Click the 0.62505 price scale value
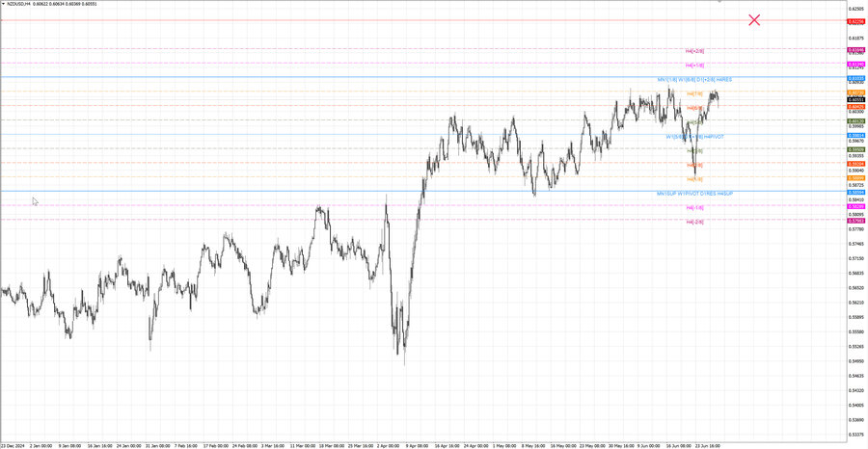This screenshot has height=449, width=868. [x=855, y=9]
